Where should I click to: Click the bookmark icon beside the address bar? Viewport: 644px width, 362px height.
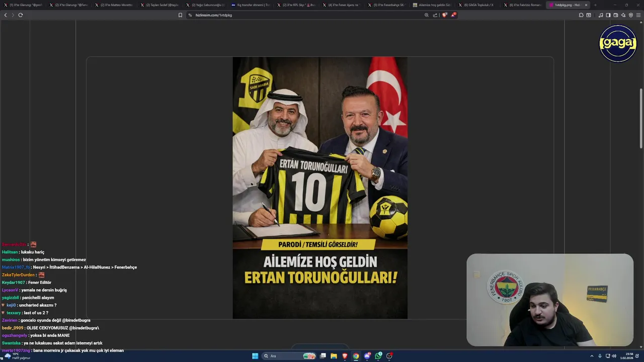coord(180,15)
